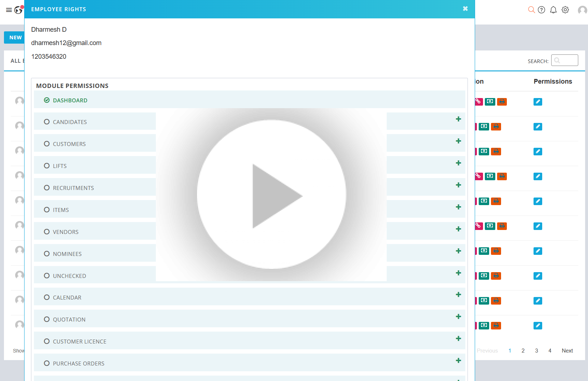The image size is (588, 381).
Task: Click the orange print icon in second row
Action: point(496,127)
